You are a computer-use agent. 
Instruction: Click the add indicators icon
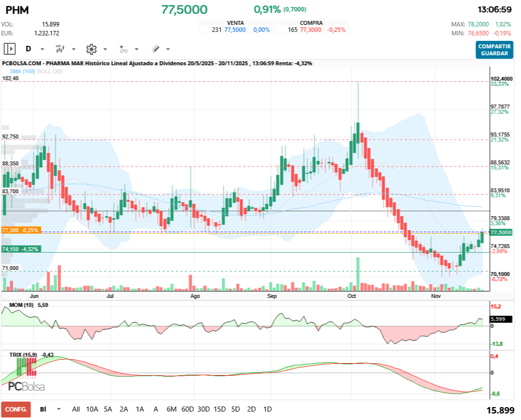124,49
